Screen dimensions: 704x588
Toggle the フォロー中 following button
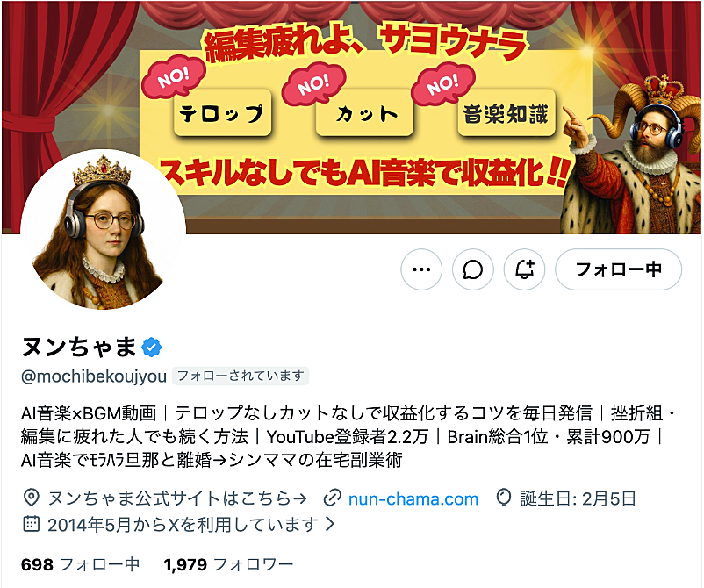click(618, 269)
